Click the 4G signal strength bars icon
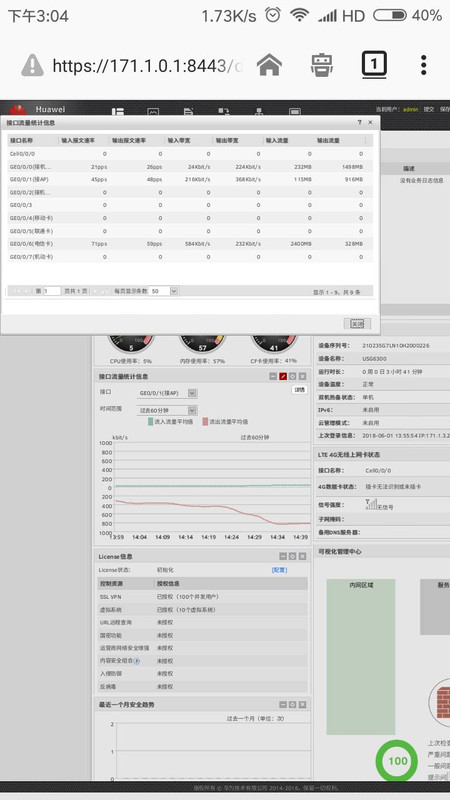450x800 pixels. pos(370,505)
